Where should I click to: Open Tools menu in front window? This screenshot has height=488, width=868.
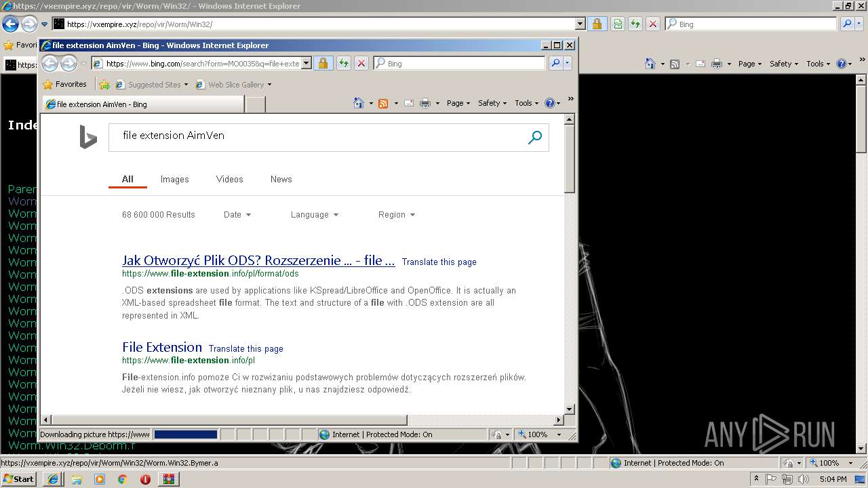click(x=526, y=103)
